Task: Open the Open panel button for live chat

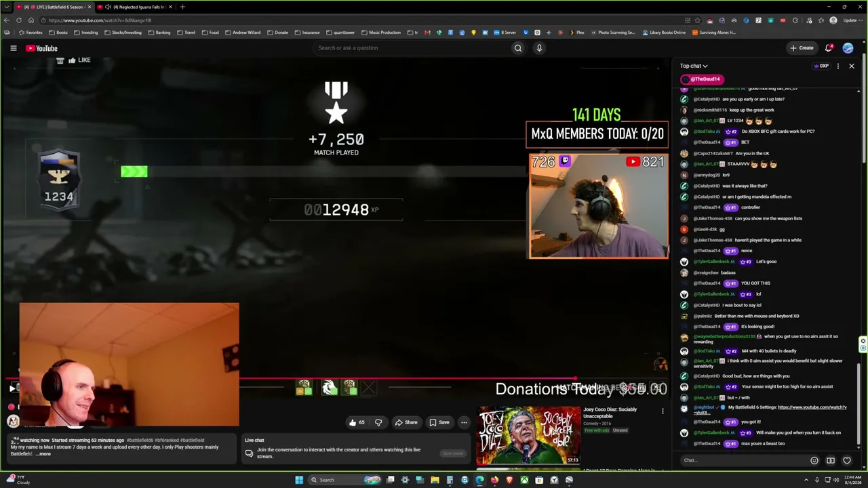Action: click(452, 453)
